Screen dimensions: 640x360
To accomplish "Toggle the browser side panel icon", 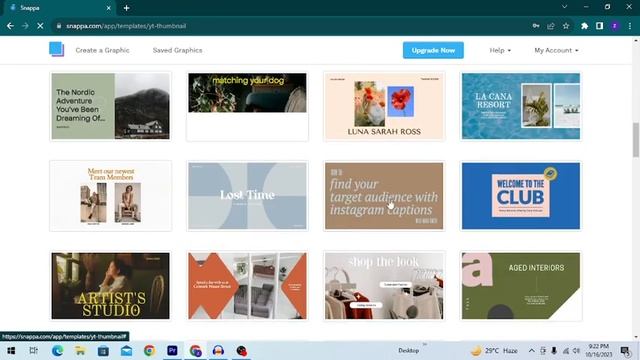I will click(599, 26).
